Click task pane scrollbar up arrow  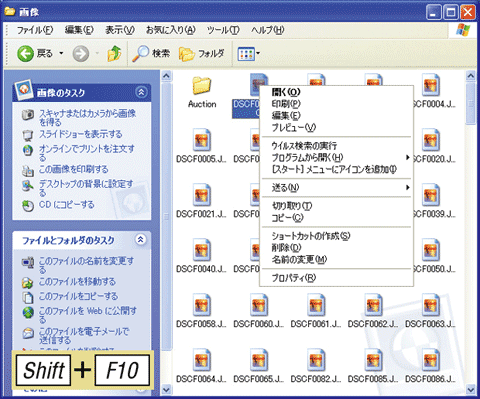(x=166, y=76)
